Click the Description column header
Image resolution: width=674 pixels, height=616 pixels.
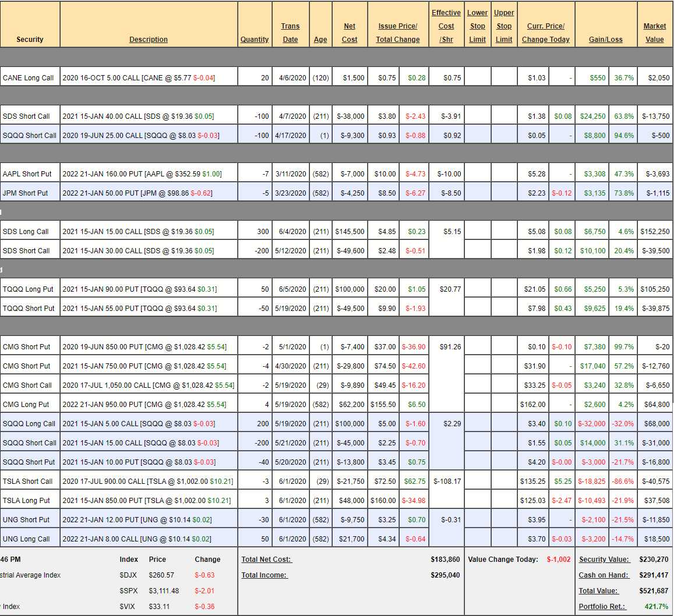point(148,40)
